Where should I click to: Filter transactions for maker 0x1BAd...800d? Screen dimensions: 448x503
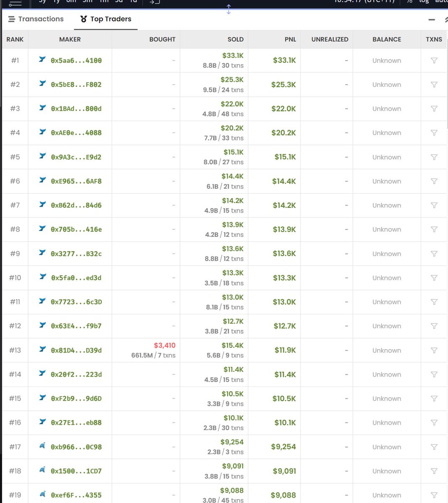tap(434, 109)
